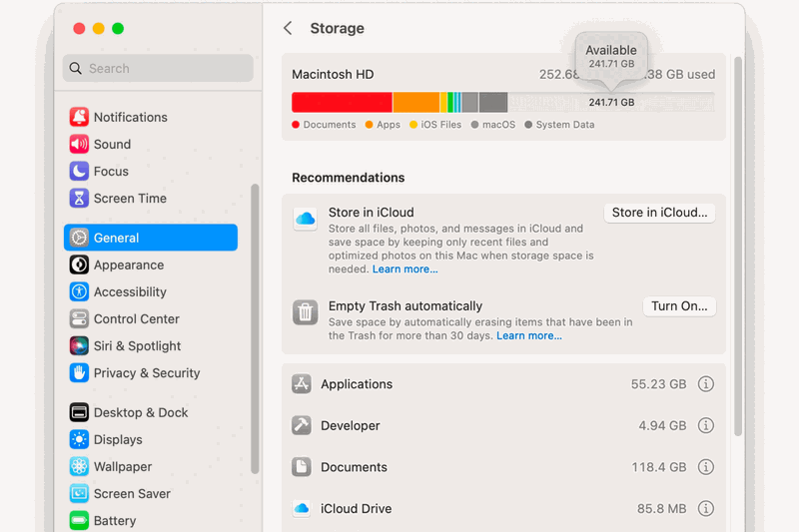Click the Privacy & Security hand icon

pyautogui.click(x=79, y=372)
